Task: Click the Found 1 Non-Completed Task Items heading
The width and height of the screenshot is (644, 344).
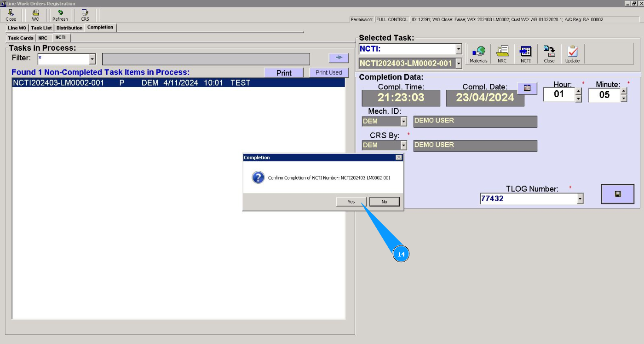Action: 100,72
